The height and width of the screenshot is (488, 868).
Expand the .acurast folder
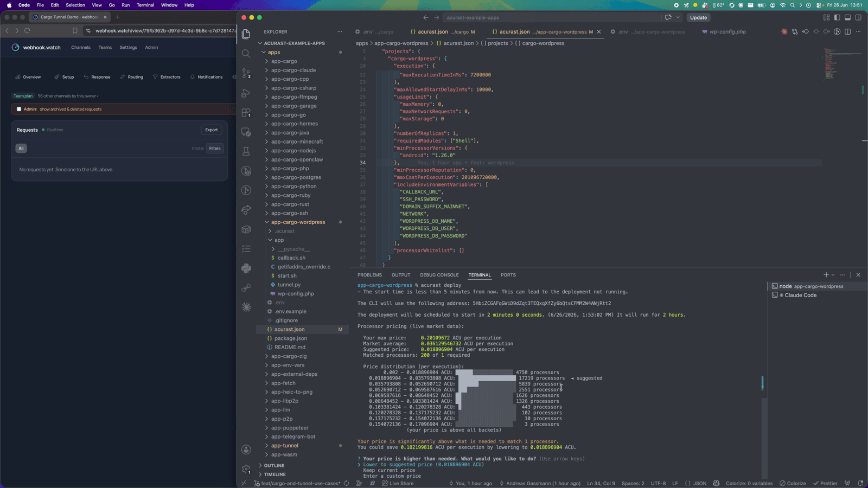[x=284, y=231]
